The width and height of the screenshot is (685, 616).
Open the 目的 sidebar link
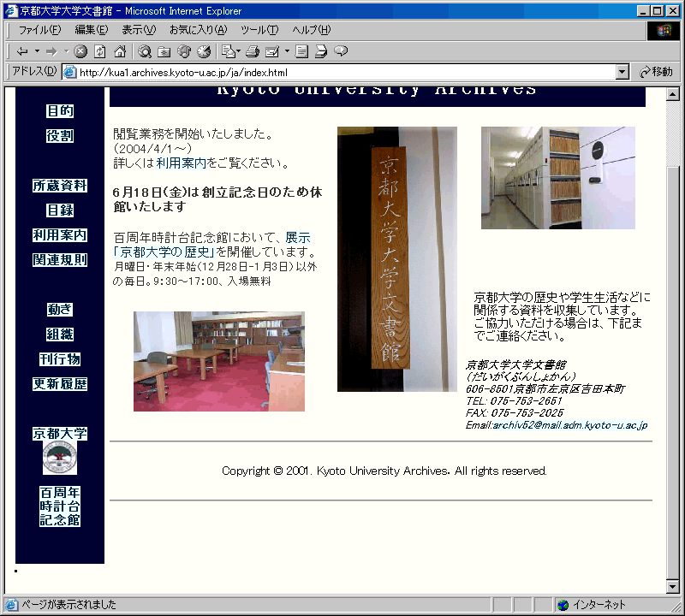(60, 111)
